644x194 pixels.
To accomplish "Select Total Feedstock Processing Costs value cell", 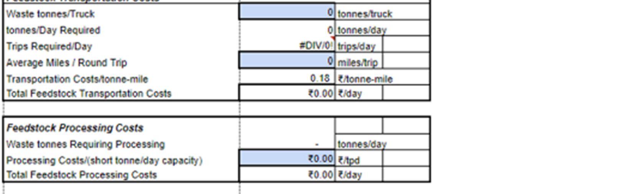I will [x=287, y=174].
